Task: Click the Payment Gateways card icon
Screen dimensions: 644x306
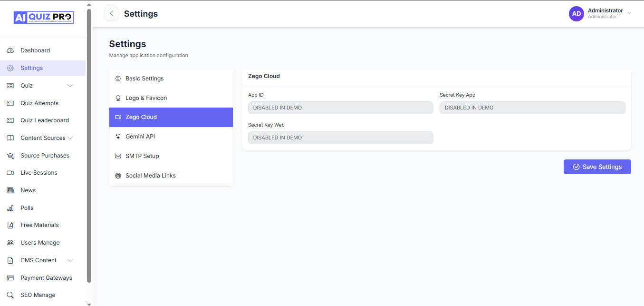Action: [10, 278]
